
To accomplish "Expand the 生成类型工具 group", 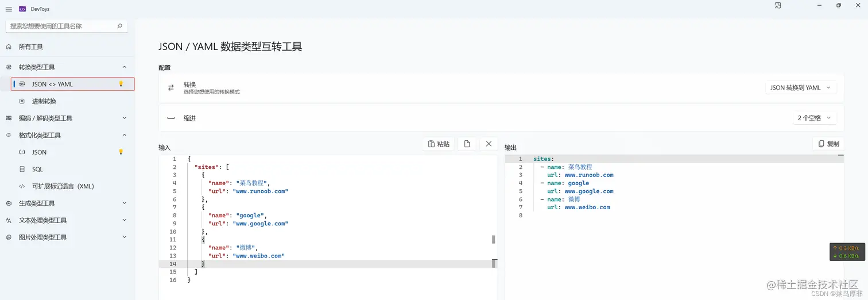I will pyautogui.click(x=68, y=203).
